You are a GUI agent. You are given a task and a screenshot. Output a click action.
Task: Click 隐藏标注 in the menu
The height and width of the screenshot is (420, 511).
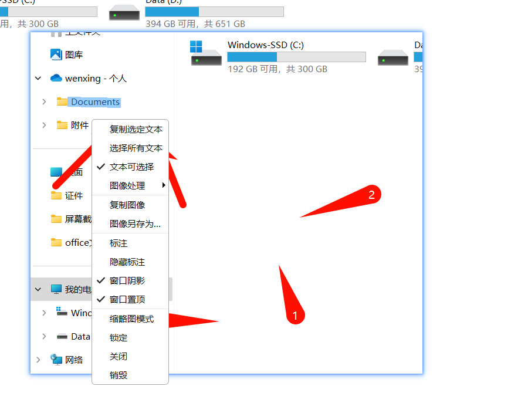(127, 262)
